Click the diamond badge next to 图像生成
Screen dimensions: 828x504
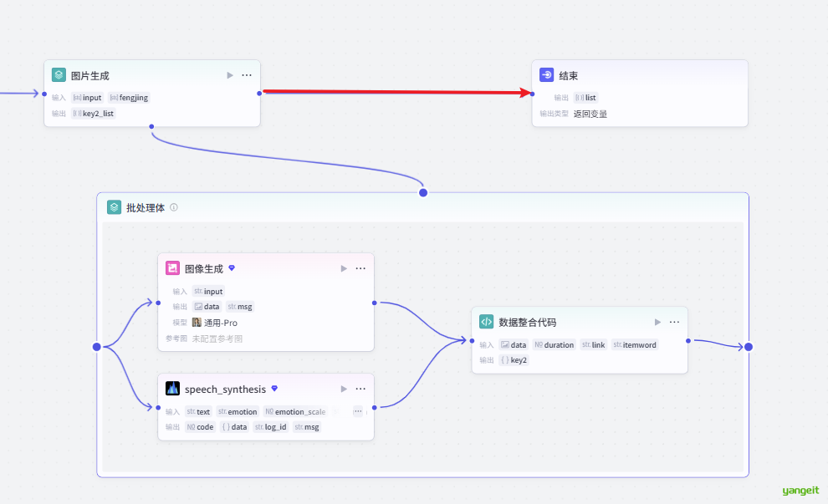point(232,268)
